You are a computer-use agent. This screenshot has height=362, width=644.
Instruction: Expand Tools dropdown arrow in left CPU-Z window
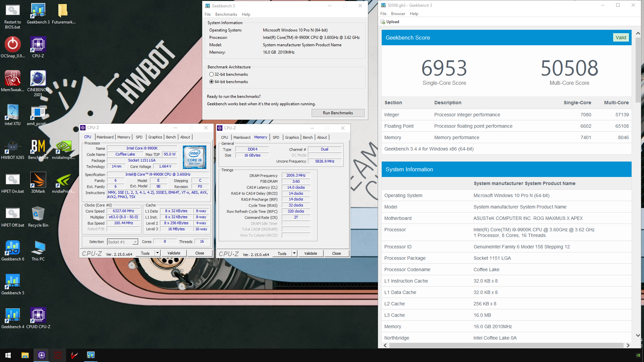click(x=157, y=253)
